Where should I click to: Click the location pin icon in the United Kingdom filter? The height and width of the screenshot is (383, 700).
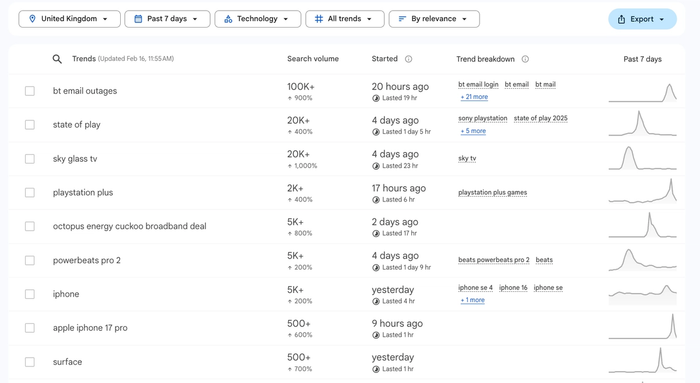tap(32, 19)
